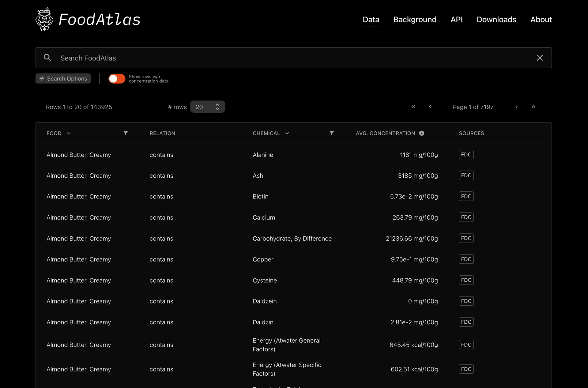The image size is (588, 388).
Task: Click the search magnifier icon
Action: pos(47,58)
